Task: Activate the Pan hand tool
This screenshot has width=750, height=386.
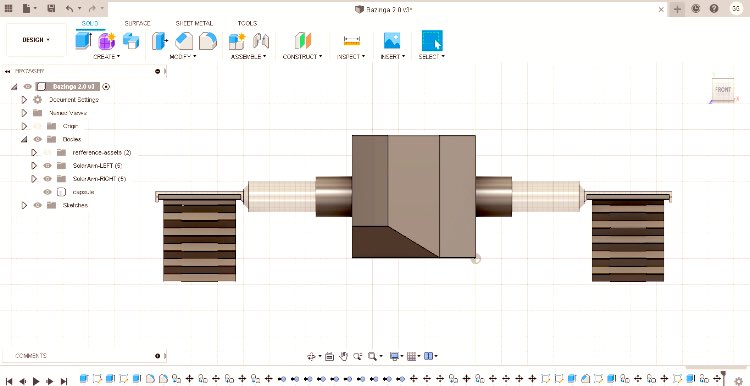Action: 343,356
